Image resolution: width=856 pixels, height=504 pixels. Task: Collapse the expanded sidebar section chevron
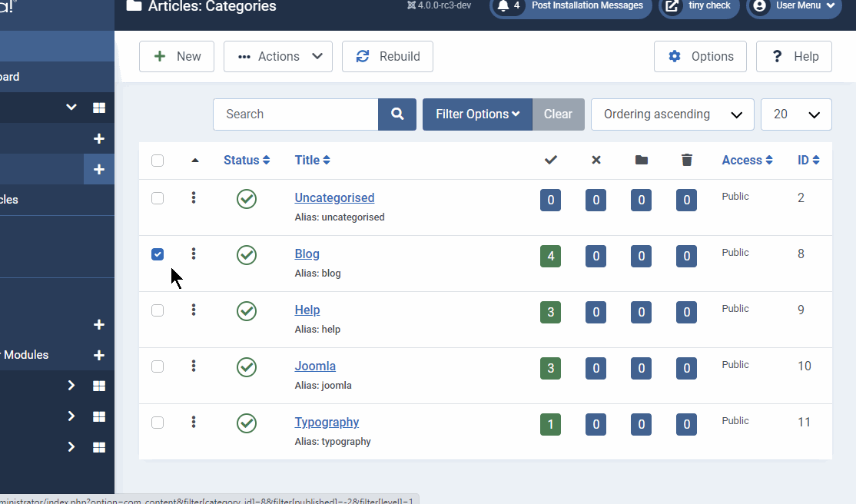click(x=71, y=108)
